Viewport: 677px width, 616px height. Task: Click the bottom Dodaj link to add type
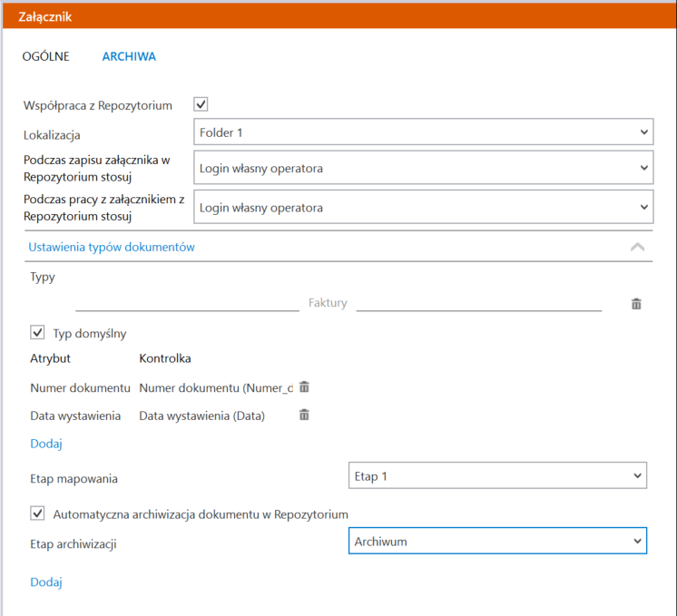point(46,582)
